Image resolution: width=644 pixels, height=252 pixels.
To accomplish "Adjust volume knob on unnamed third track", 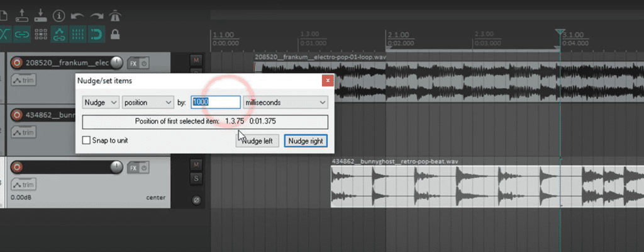I will coord(116,167).
